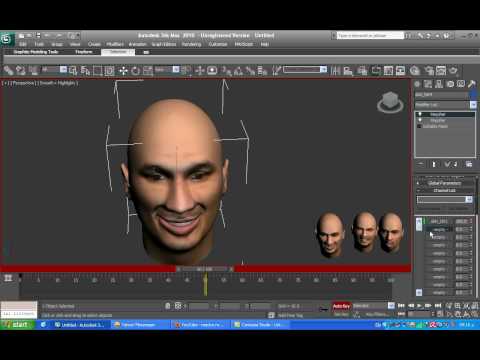The height and width of the screenshot is (360, 480).
Task: Click the Windows start button
Action: tap(17, 325)
